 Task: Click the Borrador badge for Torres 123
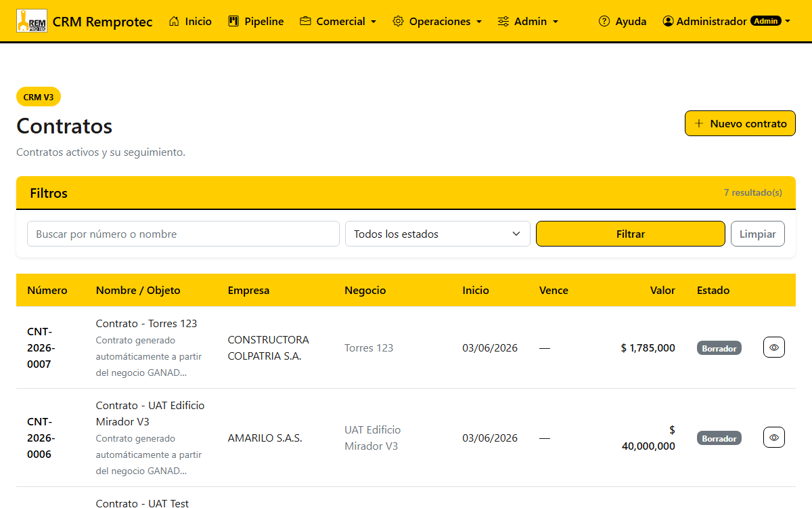719,348
